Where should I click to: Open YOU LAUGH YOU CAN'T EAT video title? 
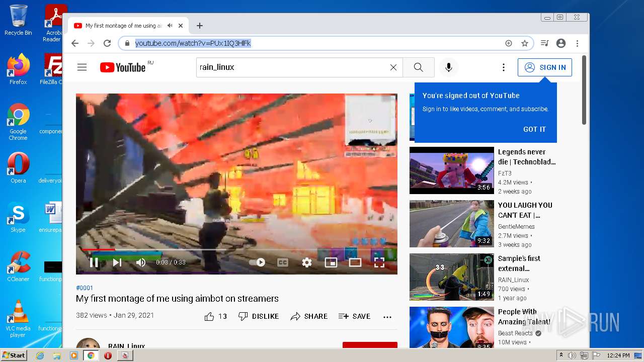(x=525, y=210)
